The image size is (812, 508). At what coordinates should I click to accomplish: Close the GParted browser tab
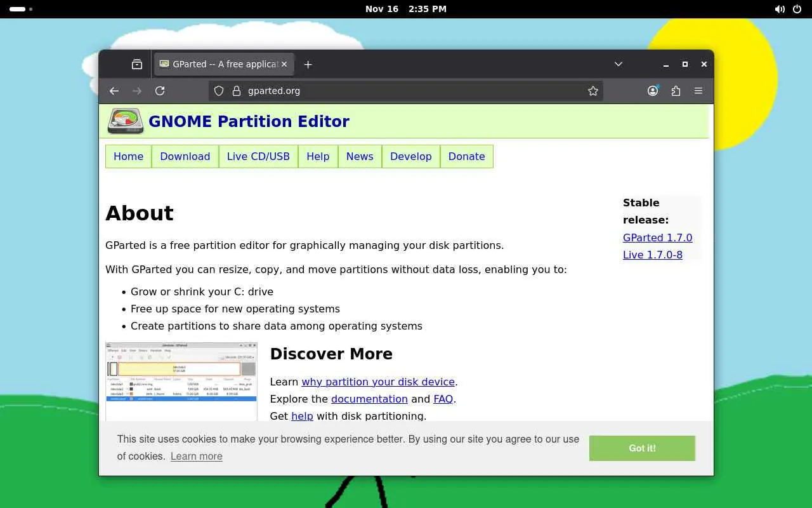[284, 64]
